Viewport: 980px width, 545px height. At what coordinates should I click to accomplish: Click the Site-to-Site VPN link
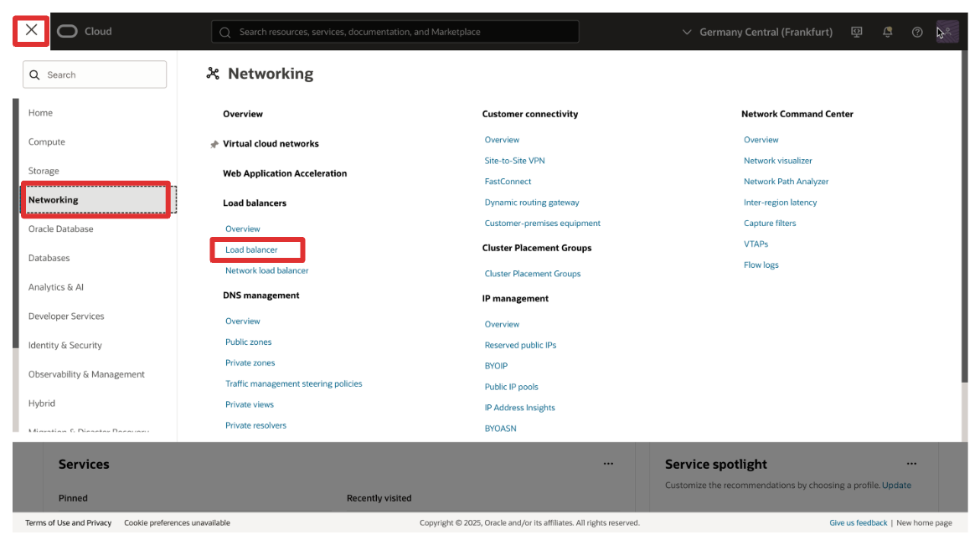514,161
